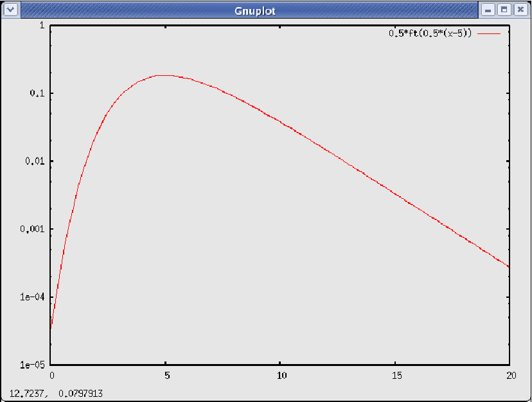Open the window menu at the title bar's left end

tap(10, 10)
